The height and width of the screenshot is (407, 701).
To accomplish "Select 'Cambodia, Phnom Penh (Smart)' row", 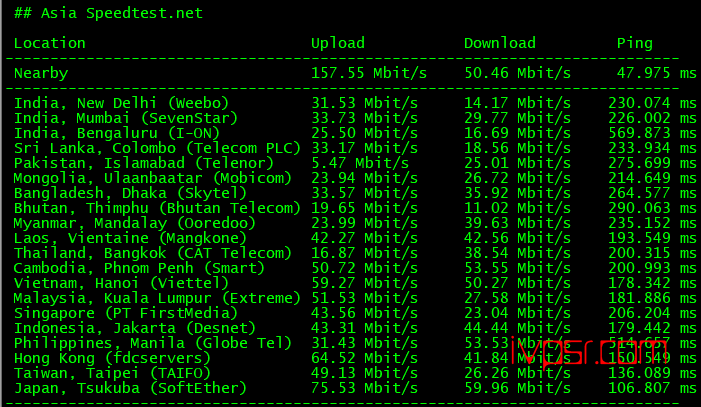I will 355,268.
